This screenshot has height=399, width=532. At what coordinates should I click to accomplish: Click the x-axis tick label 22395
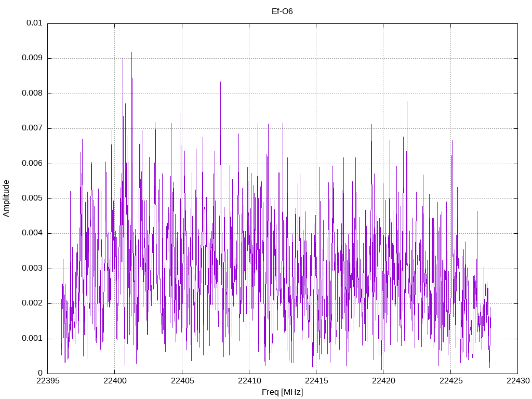47,381
